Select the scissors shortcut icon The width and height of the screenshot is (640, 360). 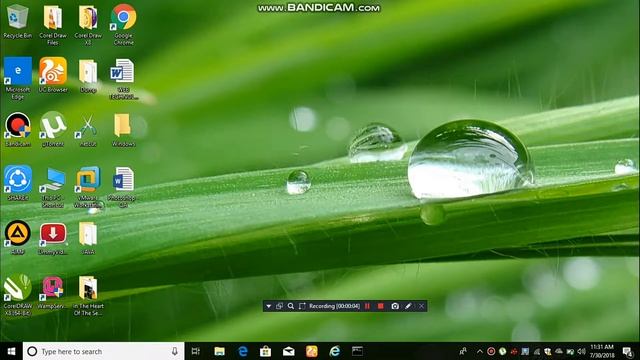tap(88, 130)
